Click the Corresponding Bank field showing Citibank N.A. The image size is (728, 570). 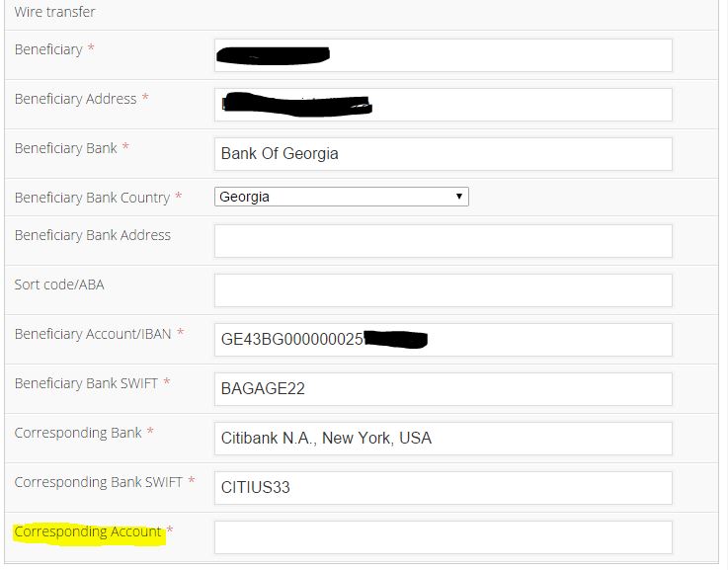(x=443, y=439)
